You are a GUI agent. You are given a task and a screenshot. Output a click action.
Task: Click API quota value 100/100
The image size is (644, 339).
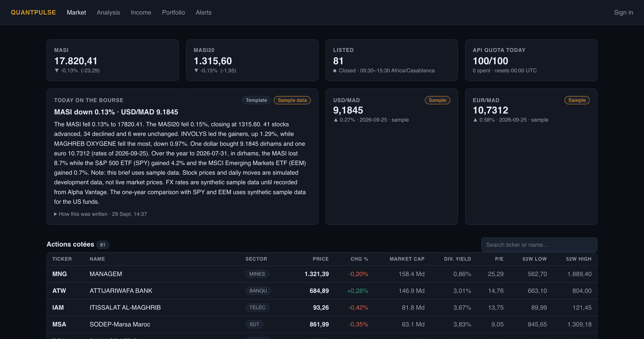(x=490, y=61)
